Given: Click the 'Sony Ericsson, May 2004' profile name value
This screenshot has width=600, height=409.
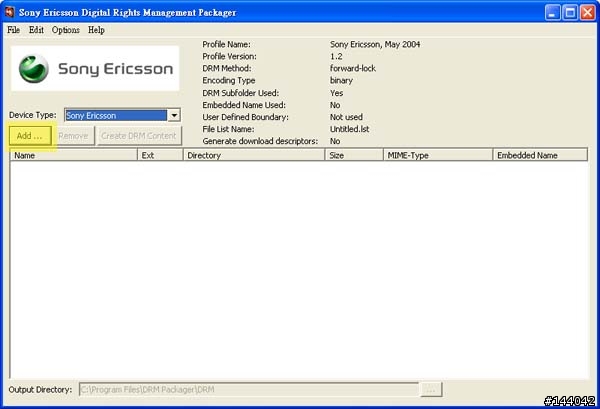Looking at the screenshot, I should tap(375, 44).
